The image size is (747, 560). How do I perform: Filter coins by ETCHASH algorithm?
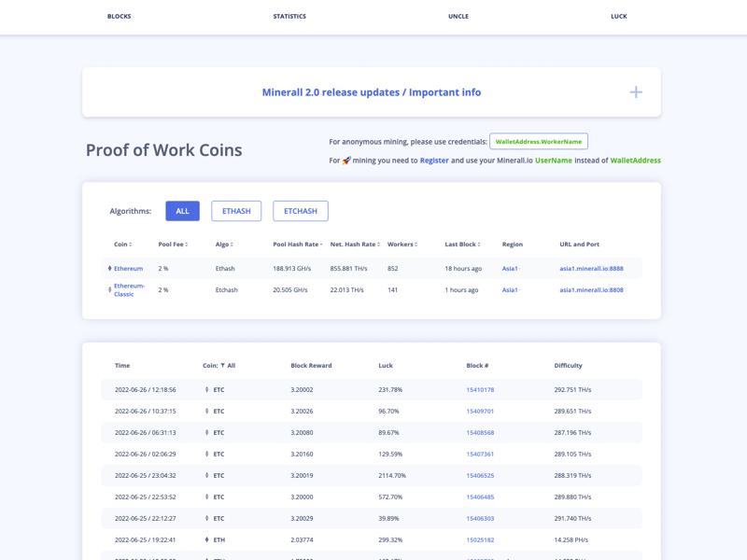(x=301, y=211)
